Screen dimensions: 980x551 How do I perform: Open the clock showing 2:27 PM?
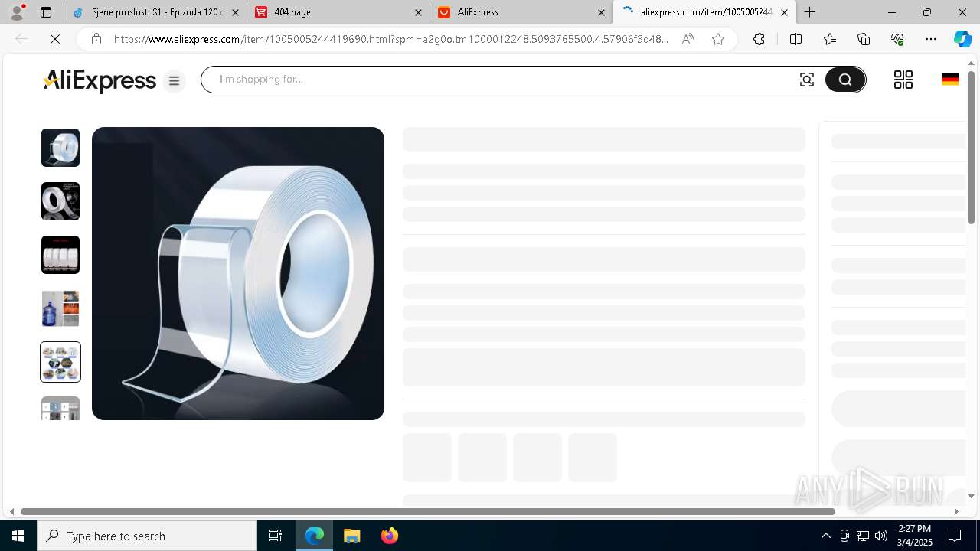tap(915, 536)
